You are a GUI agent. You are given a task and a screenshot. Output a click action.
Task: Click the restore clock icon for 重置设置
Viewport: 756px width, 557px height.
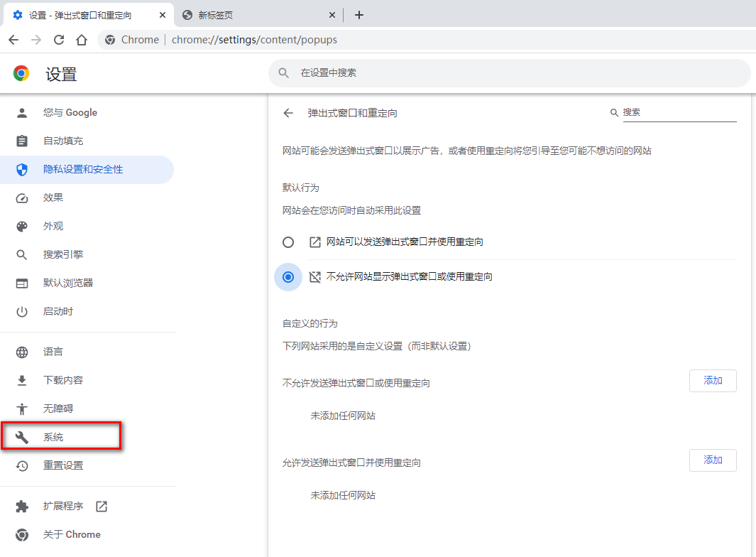click(x=22, y=465)
